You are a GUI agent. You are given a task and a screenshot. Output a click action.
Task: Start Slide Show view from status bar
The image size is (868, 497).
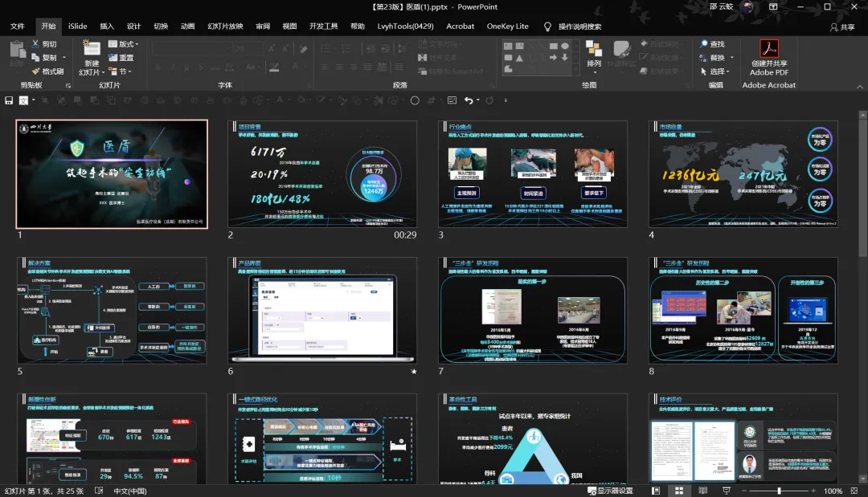pos(727,491)
